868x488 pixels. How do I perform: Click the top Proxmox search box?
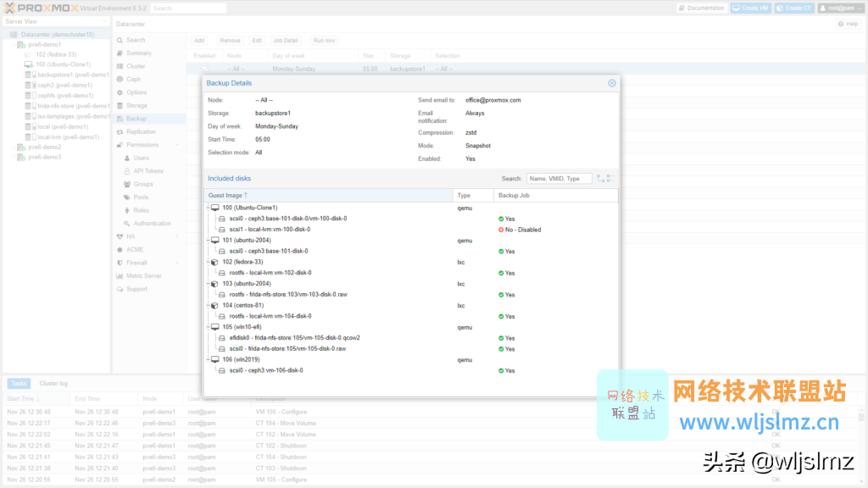[188, 8]
